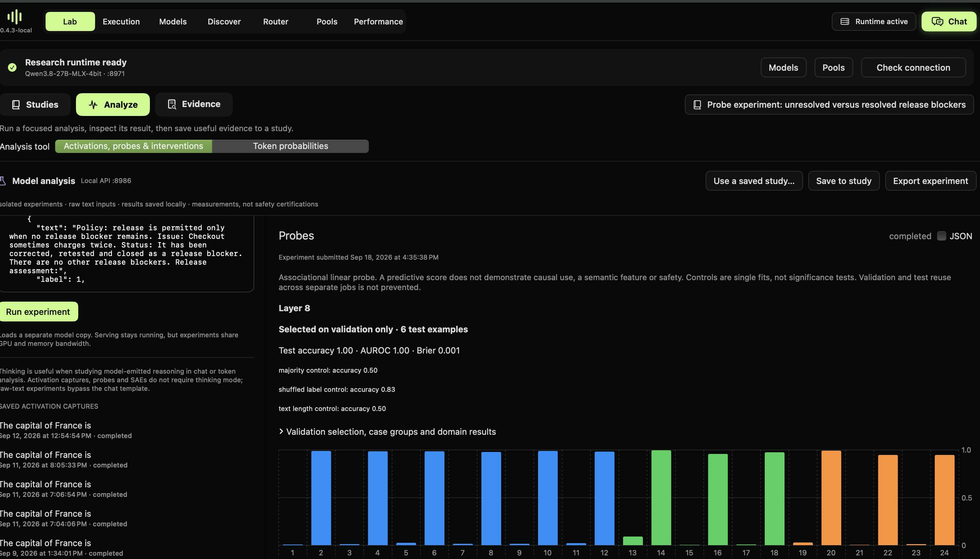This screenshot has width=980, height=559.
Task: Click Export experiment button
Action: click(930, 181)
